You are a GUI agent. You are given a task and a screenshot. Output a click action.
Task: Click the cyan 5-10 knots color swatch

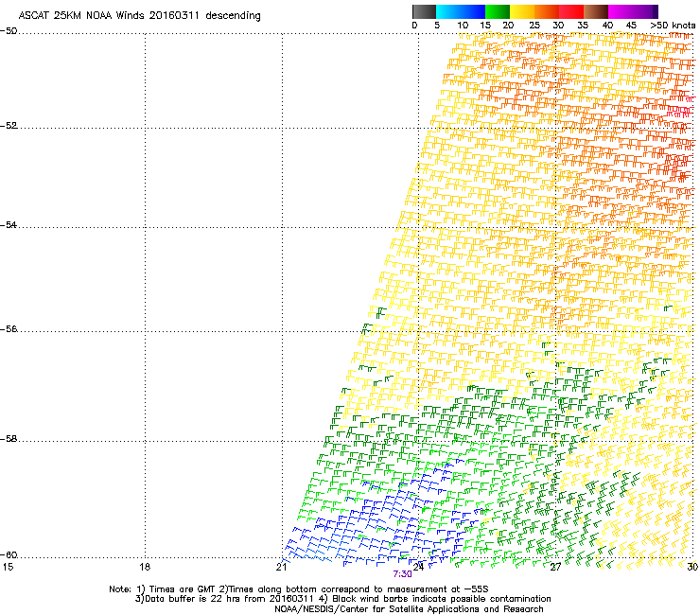[x=447, y=11]
